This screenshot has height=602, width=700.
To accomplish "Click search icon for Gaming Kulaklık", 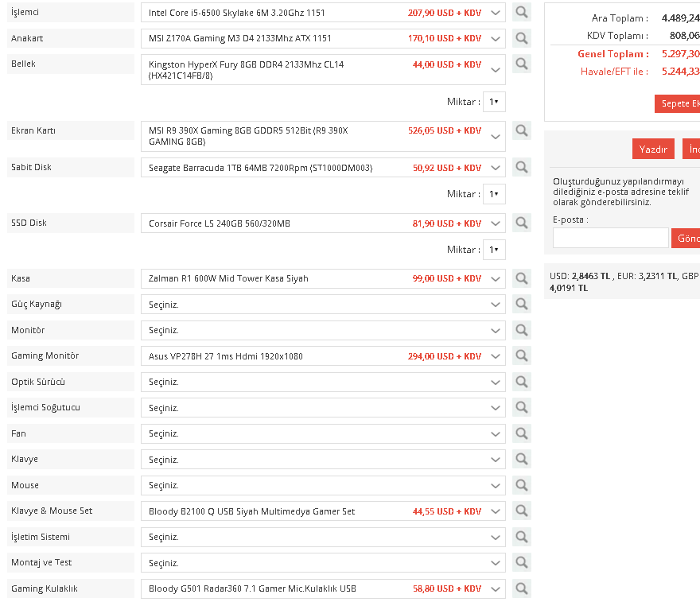I will 521,588.
